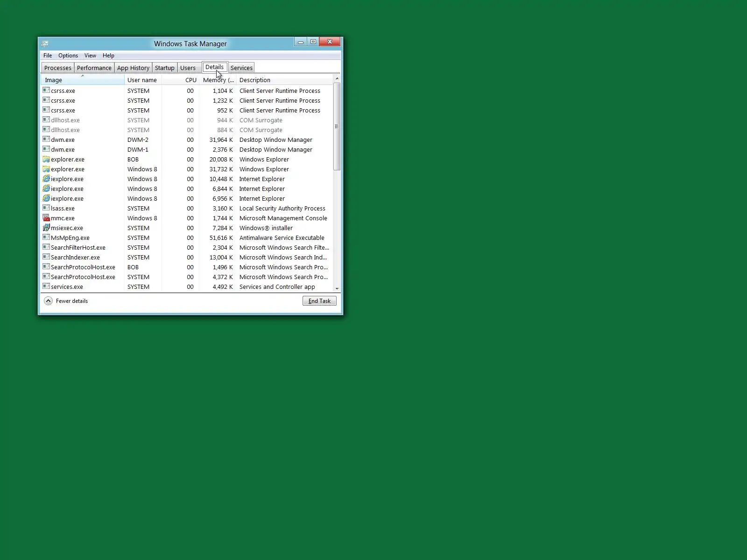
Task: Select the process name lsass.exe
Action: (x=63, y=208)
